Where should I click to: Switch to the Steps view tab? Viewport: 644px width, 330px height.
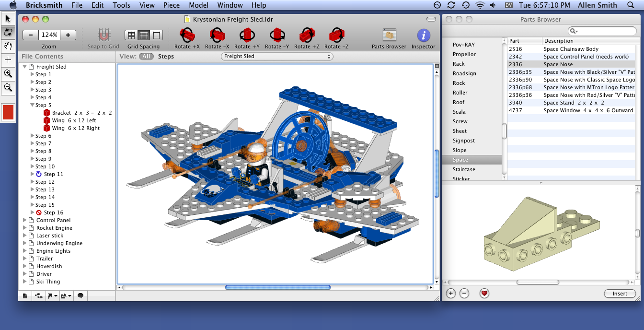coord(166,56)
